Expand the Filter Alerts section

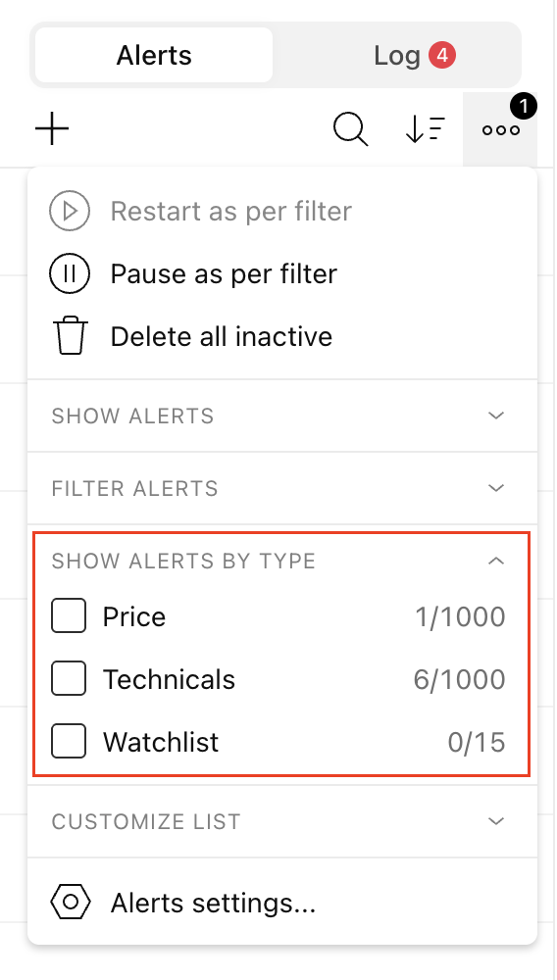coord(282,488)
